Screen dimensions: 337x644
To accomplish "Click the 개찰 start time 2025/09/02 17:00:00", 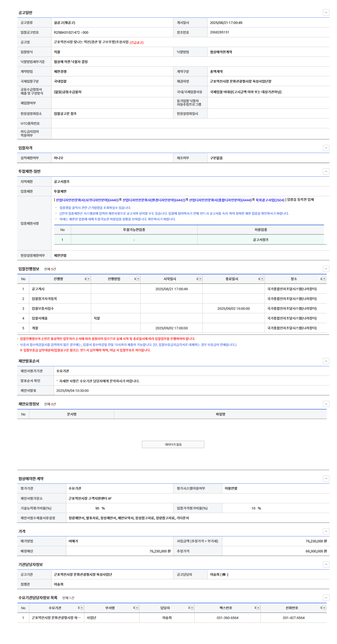I will point(171,328).
